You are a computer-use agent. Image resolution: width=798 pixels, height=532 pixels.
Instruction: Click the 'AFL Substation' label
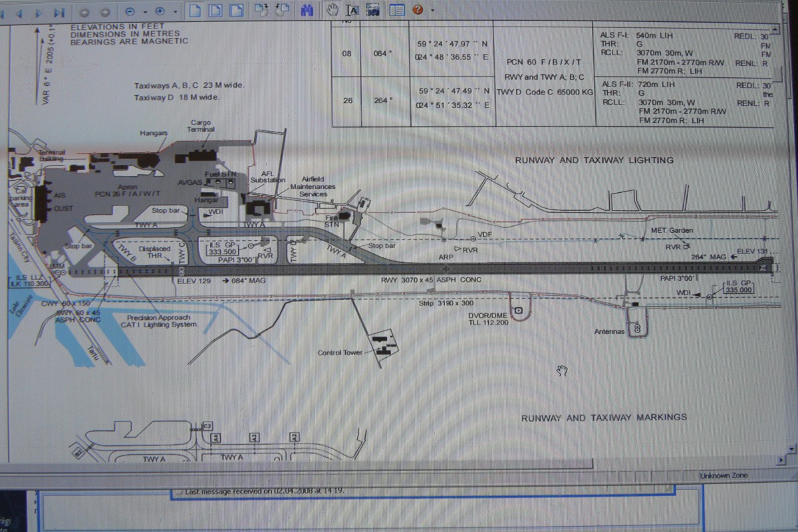pos(268,176)
